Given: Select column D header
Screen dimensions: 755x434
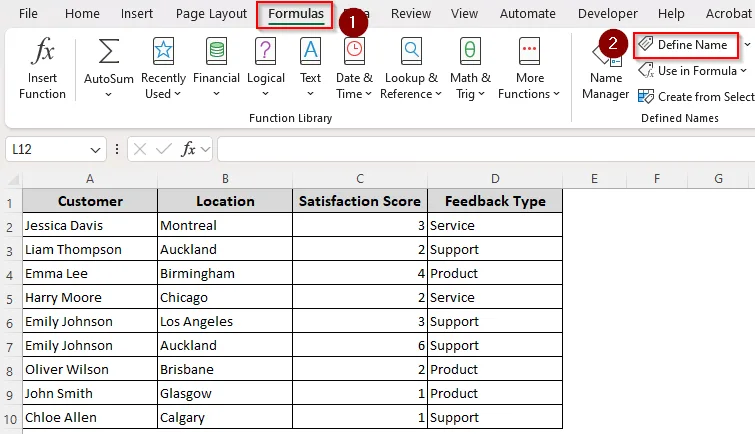Looking at the screenshot, I should tap(495, 179).
